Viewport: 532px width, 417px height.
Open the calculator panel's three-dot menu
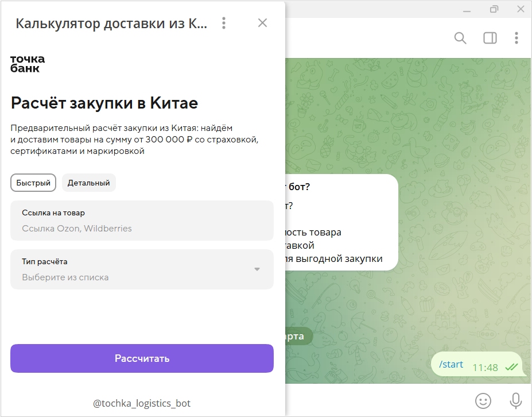[224, 23]
